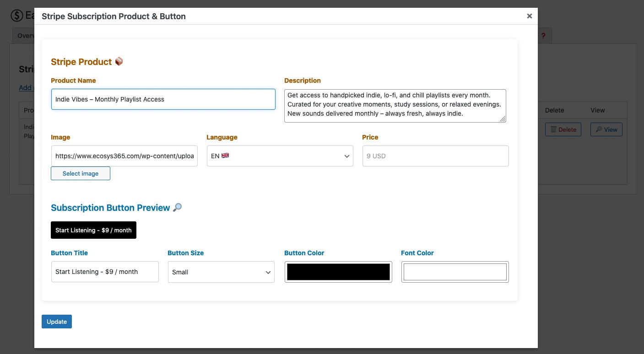The height and width of the screenshot is (354, 644).
Task: Click the Start Listening button preview
Action: 93,230
